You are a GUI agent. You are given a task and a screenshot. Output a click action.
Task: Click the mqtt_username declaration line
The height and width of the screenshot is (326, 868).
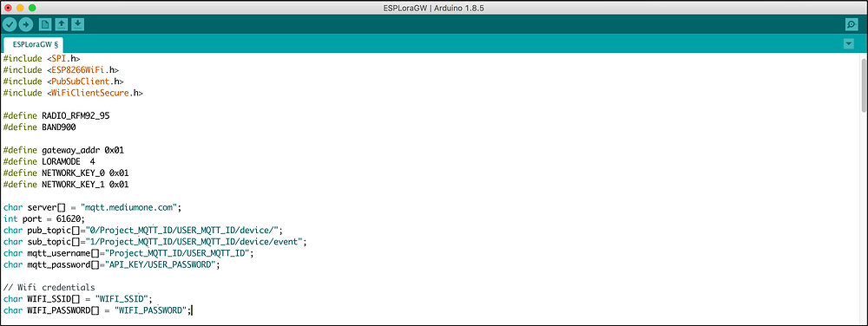tap(128, 253)
